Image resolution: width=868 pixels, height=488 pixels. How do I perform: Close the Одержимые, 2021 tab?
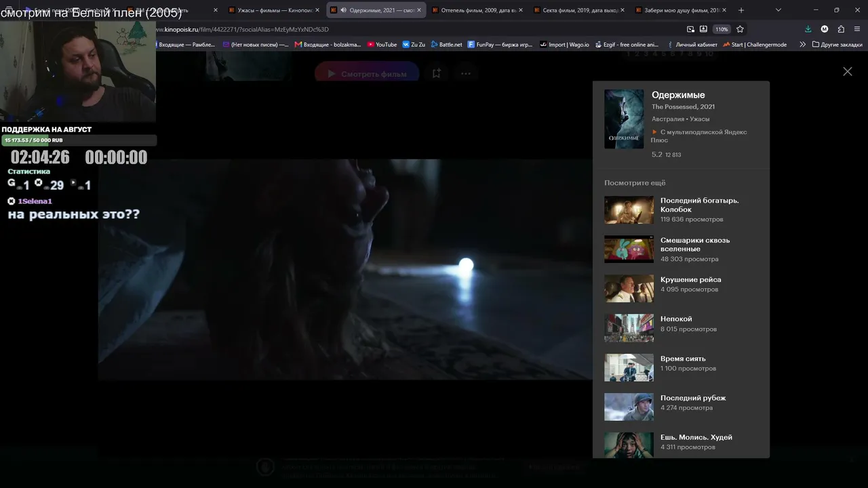[418, 10]
